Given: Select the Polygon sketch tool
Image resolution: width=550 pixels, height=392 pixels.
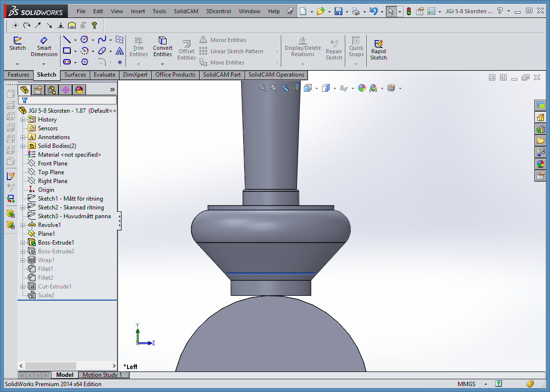Looking at the screenshot, I should pyautogui.click(x=85, y=62).
